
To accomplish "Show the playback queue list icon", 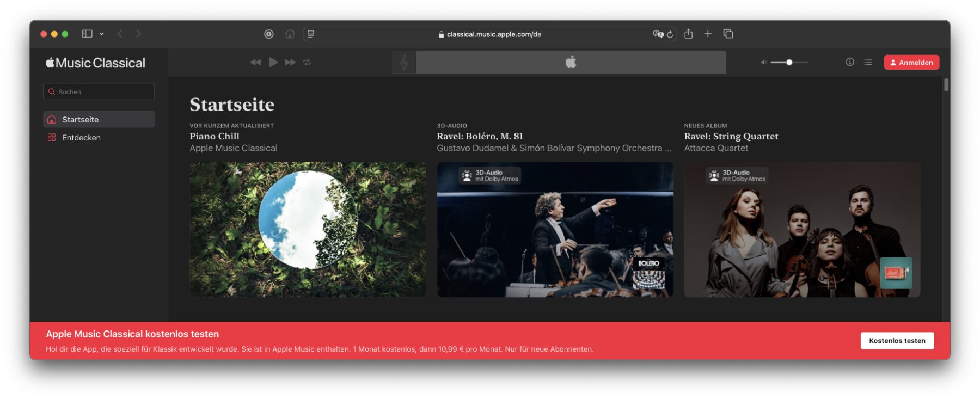I will tap(868, 62).
